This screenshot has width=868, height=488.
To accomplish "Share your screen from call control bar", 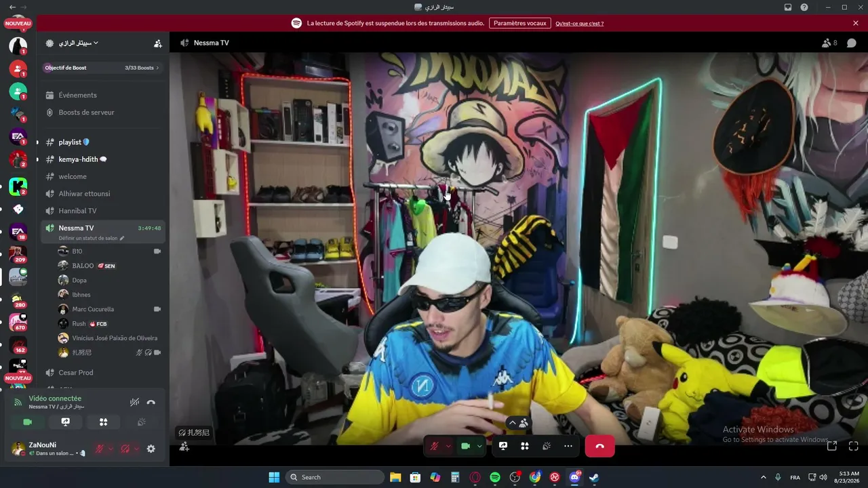I will 503,446.
